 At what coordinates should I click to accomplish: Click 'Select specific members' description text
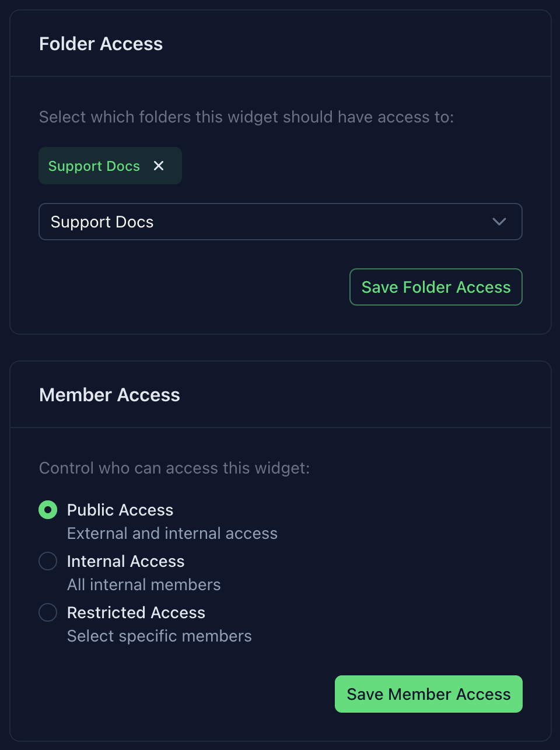[x=159, y=636]
